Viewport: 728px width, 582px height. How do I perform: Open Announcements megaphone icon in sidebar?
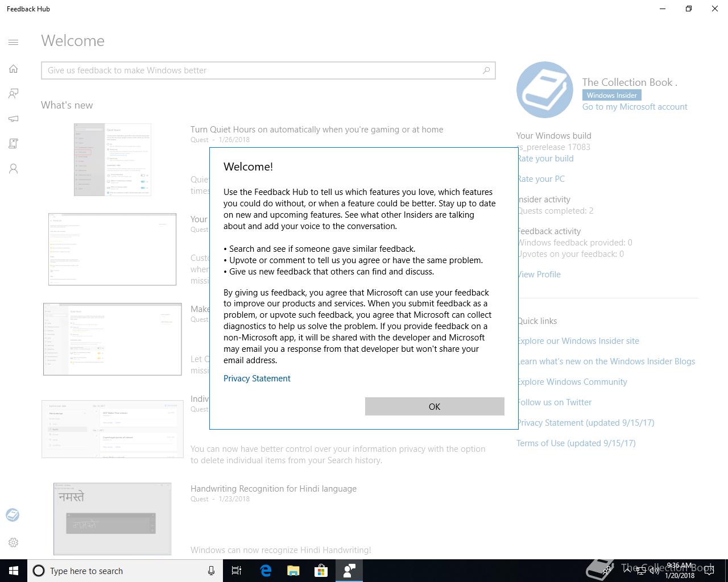point(14,119)
